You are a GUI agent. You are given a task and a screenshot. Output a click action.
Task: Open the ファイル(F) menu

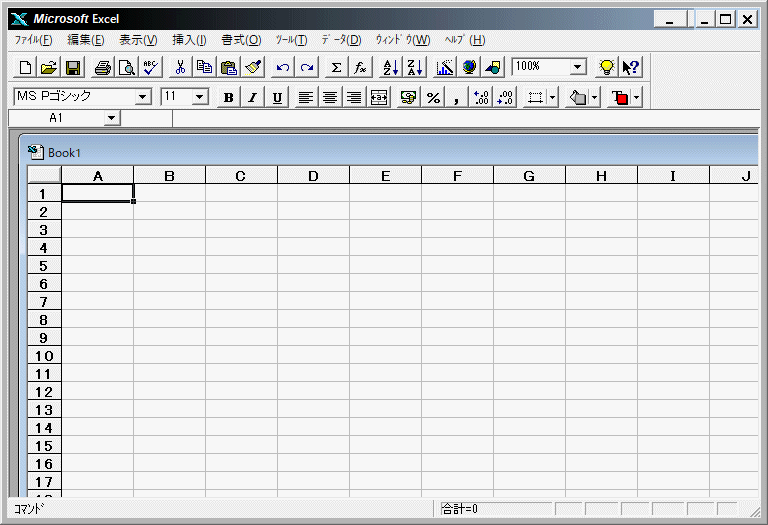(x=33, y=40)
